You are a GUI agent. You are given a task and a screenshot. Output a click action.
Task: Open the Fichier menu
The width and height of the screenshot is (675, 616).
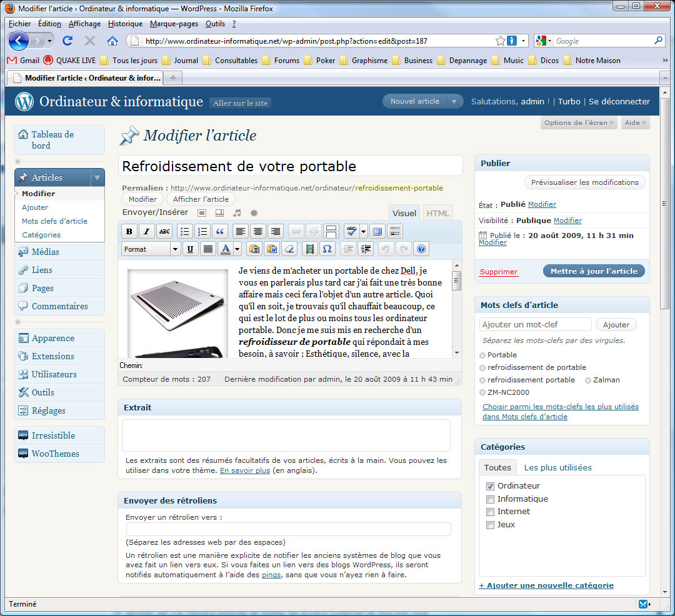19,24
